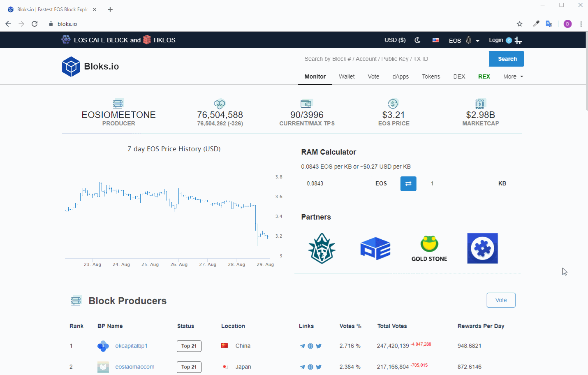This screenshot has width=588, height=375.
Task: Focus the block/account search field
Action: click(x=394, y=59)
